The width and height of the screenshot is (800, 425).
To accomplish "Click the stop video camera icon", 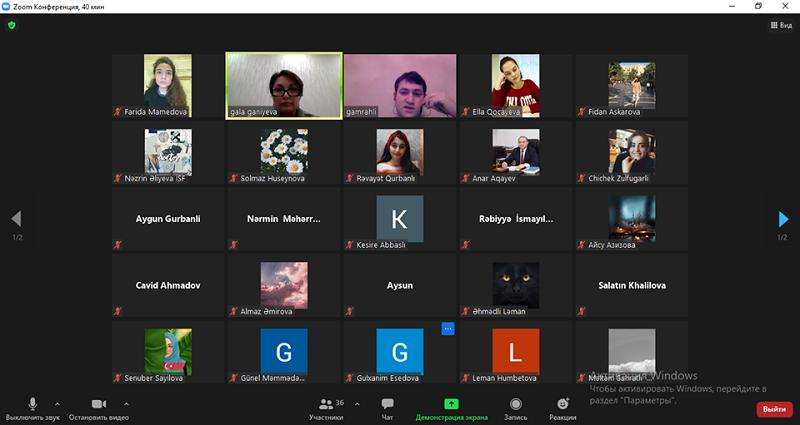I will tap(98, 404).
